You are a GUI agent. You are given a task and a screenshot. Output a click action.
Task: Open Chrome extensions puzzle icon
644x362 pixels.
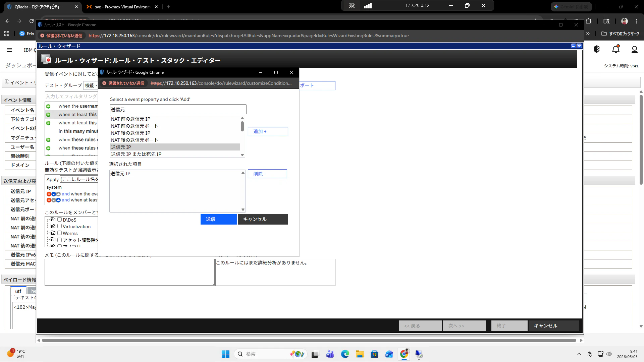coord(589,21)
